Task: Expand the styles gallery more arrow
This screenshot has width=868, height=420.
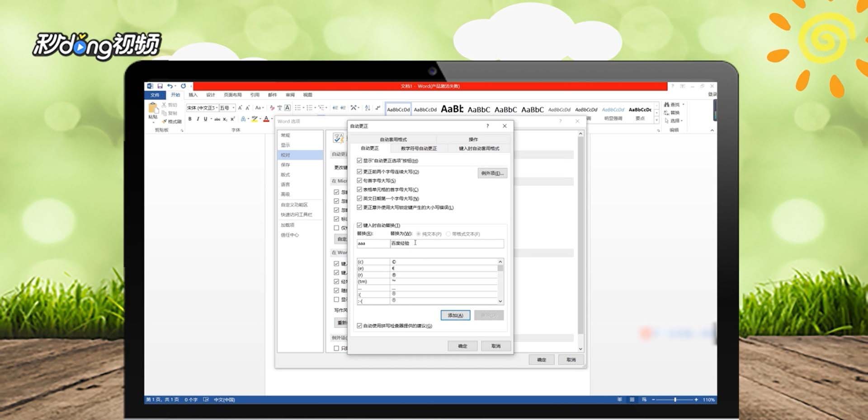Action: click(x=657, y=120)
